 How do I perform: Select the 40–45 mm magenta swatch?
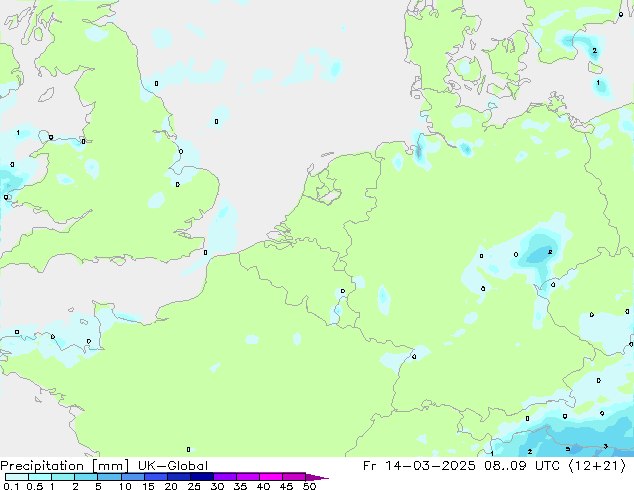point(271,477)
